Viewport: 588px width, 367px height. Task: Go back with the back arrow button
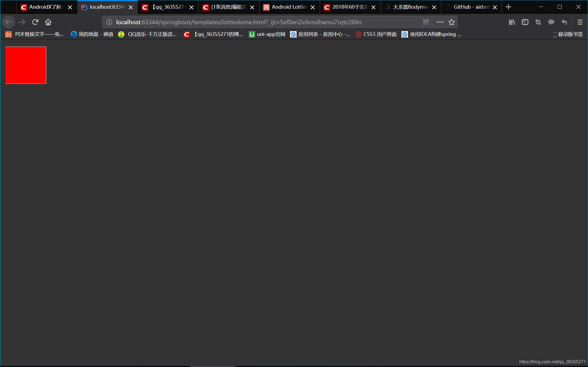(8, 22)
